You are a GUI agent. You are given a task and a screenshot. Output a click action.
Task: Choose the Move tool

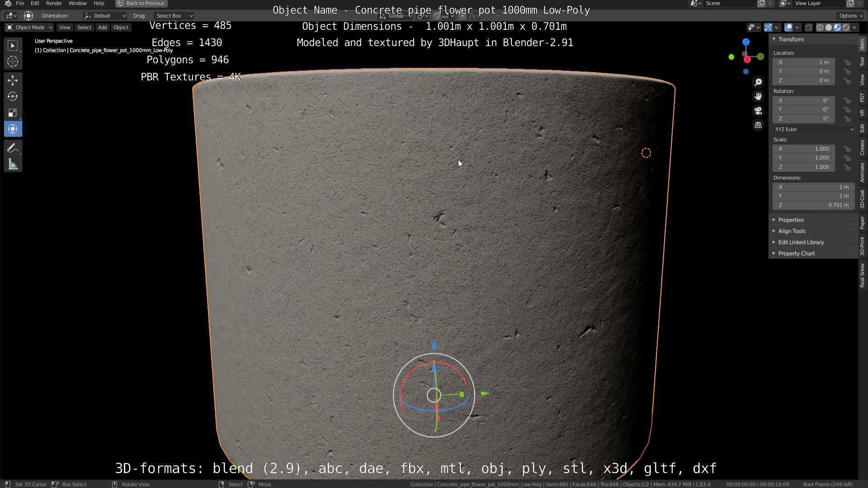click(13, 80)
